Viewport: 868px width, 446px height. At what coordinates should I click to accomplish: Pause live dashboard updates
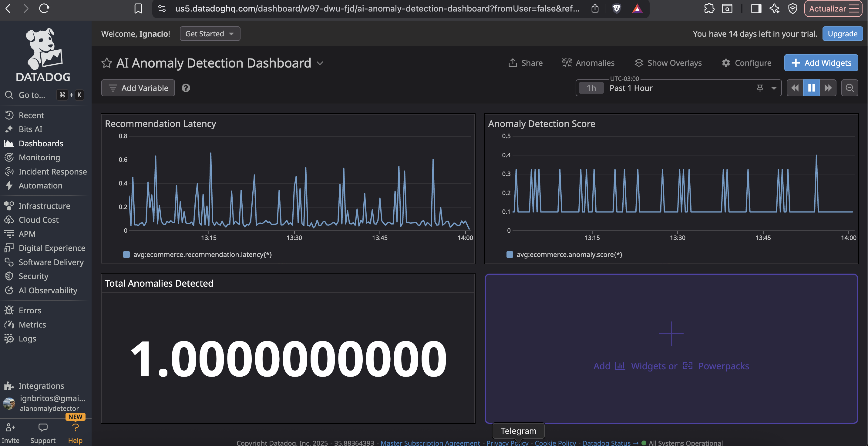point(811,88)
